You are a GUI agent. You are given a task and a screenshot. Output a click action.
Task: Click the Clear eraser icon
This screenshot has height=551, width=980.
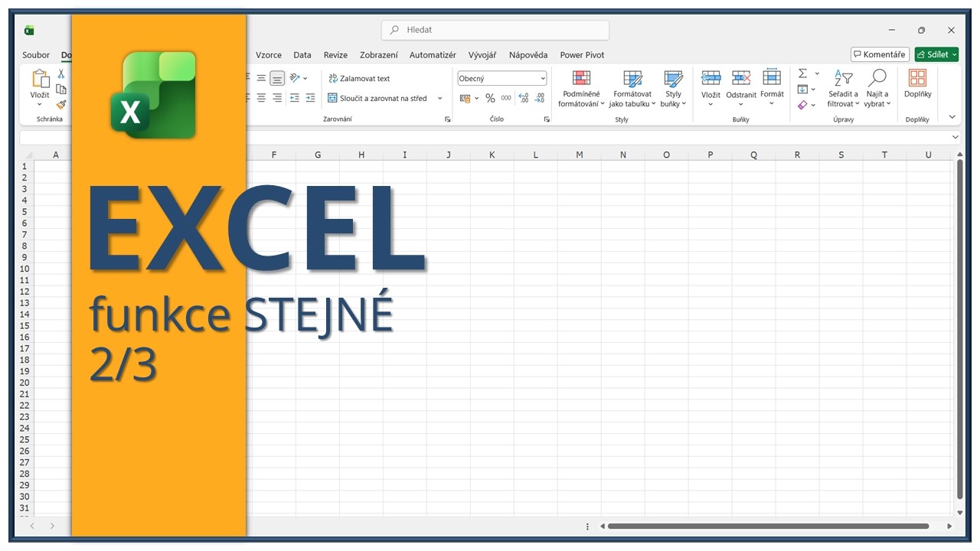tap(802, 105)
